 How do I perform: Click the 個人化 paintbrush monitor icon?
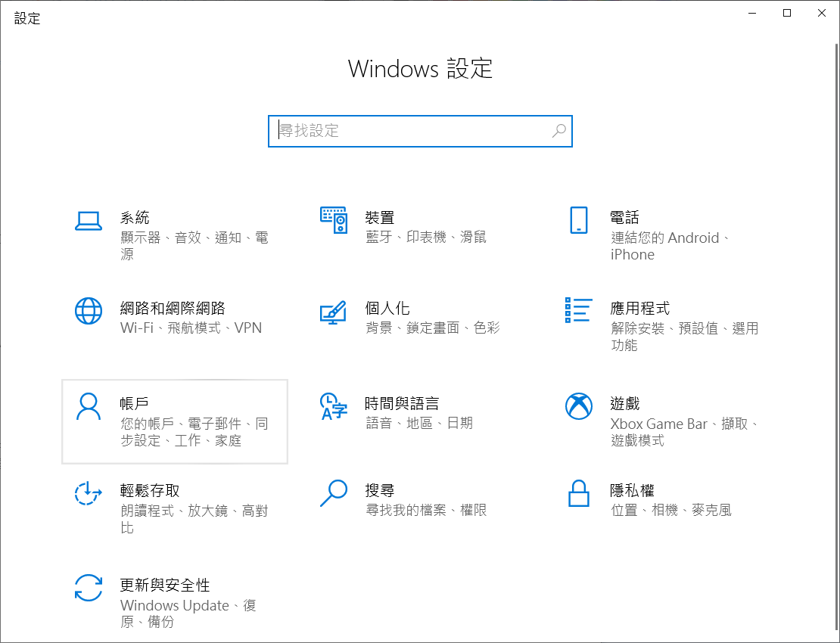pyautogui.click(x=333, y=311)
